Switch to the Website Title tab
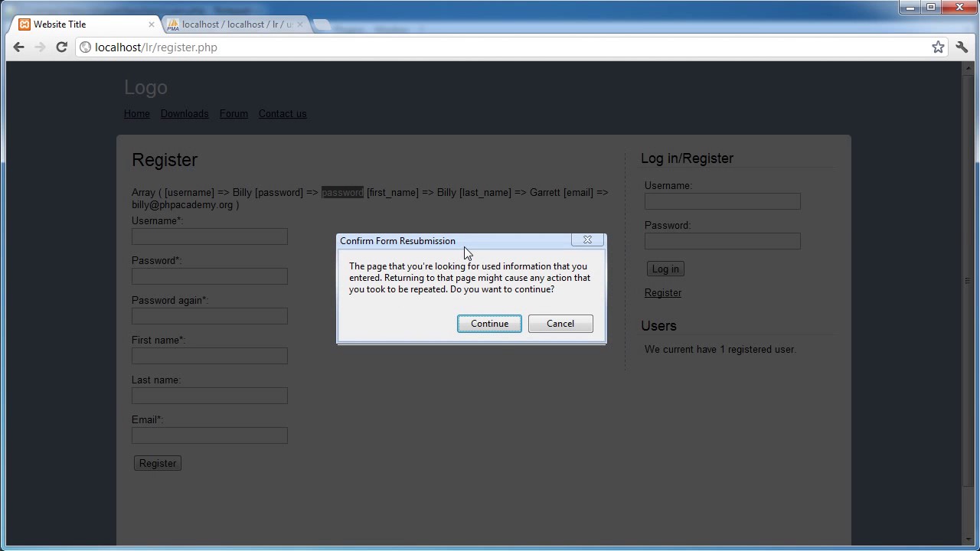The width and height of the screenshot is (980, 551). (x=86, y=24)
